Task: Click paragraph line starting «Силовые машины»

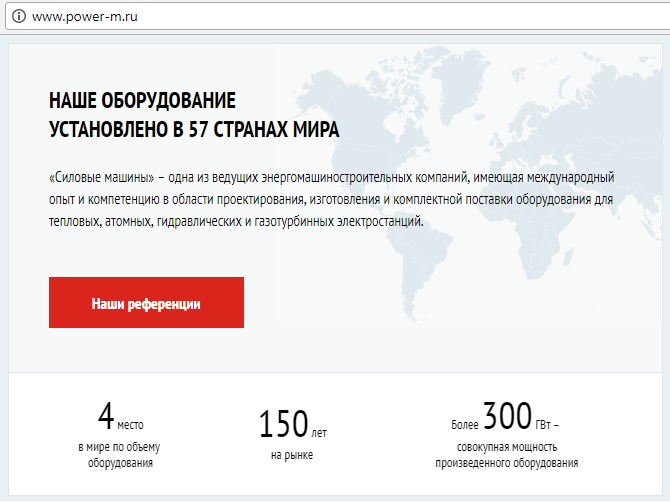Action: 332,177
